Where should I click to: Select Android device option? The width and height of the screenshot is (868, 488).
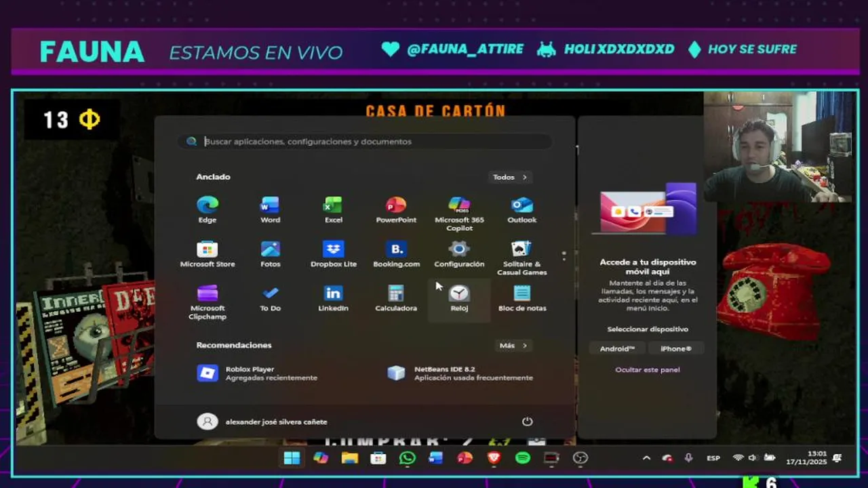pos(617,348)
